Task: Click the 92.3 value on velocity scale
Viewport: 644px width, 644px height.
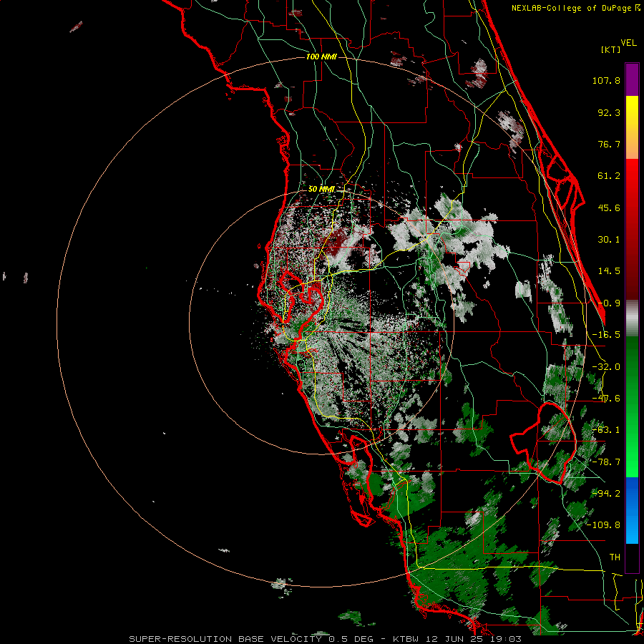Action: (609, 112)
